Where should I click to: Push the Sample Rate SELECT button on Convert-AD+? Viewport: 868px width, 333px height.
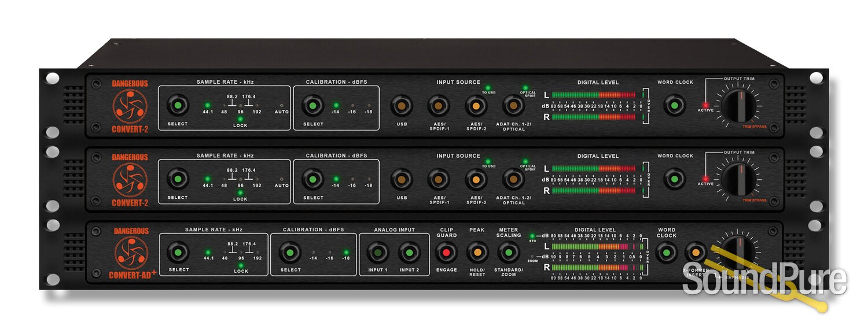(x=178, y=253)
